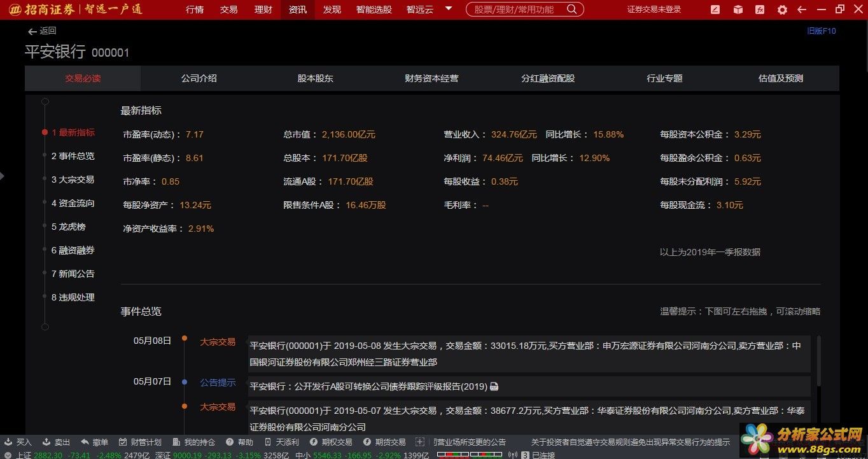Screen dimensions: 868x459
Task: Open 天添利 in bottom toolbar
Action: tap(281, 442)
